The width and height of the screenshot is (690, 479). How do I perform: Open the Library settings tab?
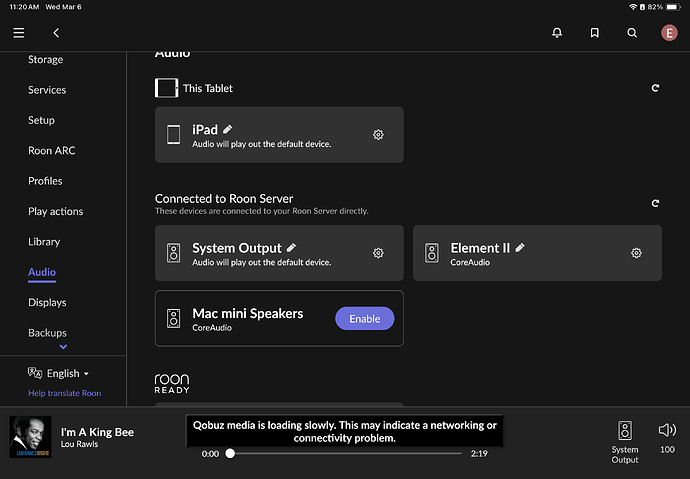(44, 241)
